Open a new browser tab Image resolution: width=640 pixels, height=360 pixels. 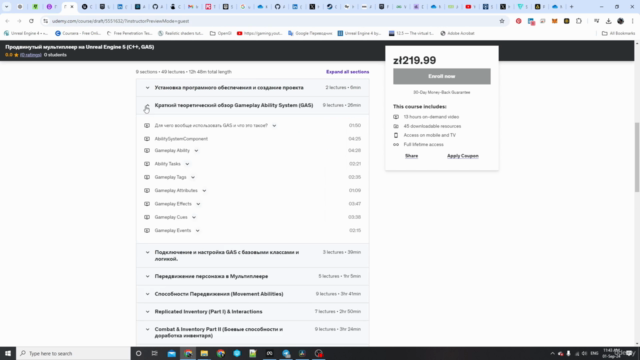pyautogui.click(x=571, y=7)
